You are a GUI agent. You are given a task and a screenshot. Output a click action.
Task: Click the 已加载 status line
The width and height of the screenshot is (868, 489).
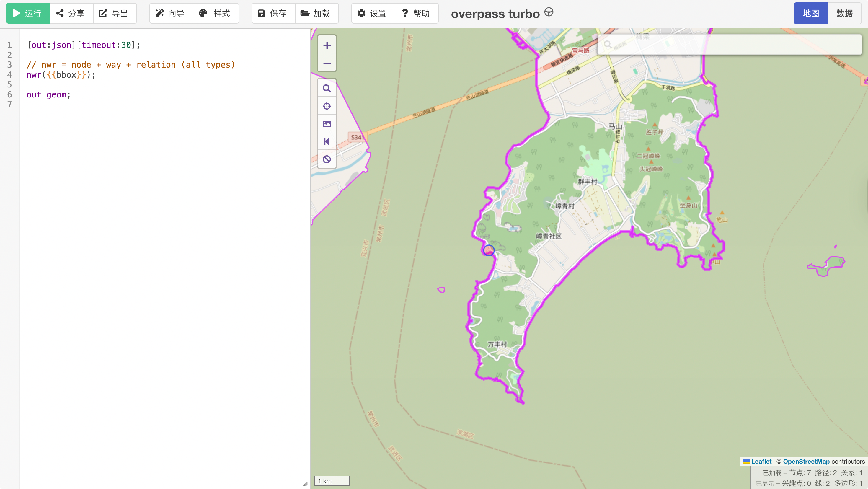tap(812, 472)
